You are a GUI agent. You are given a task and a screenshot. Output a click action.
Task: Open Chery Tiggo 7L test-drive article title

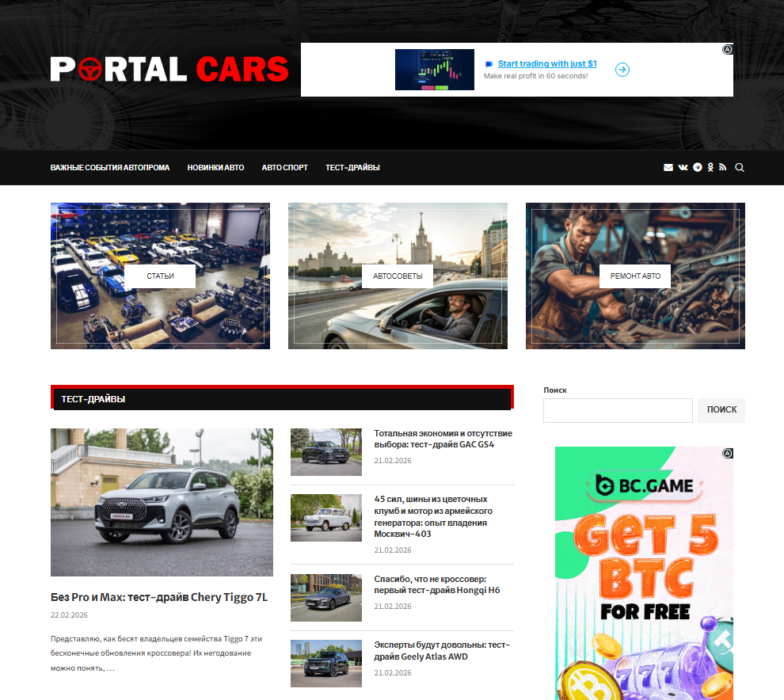tap(159, 597)
